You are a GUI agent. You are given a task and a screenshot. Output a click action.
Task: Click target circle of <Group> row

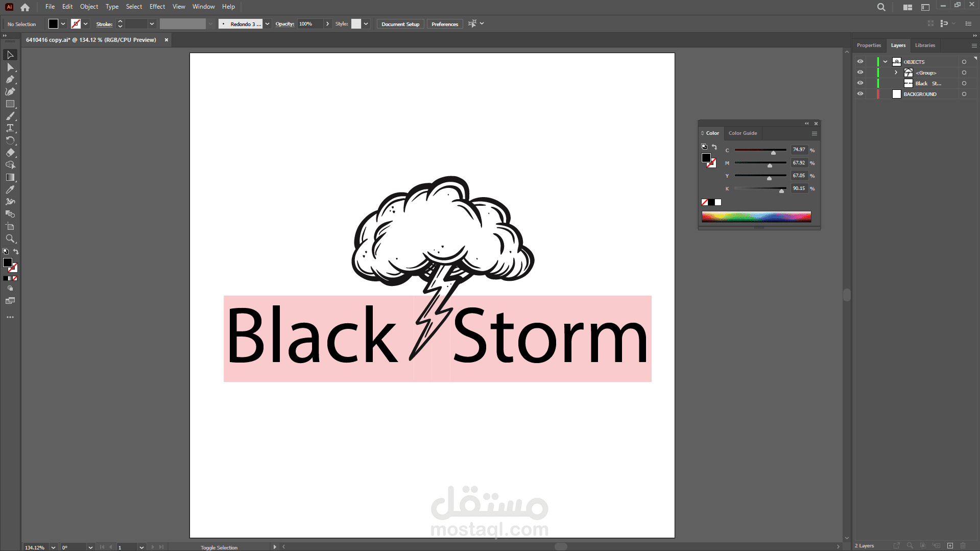[964, 73]
